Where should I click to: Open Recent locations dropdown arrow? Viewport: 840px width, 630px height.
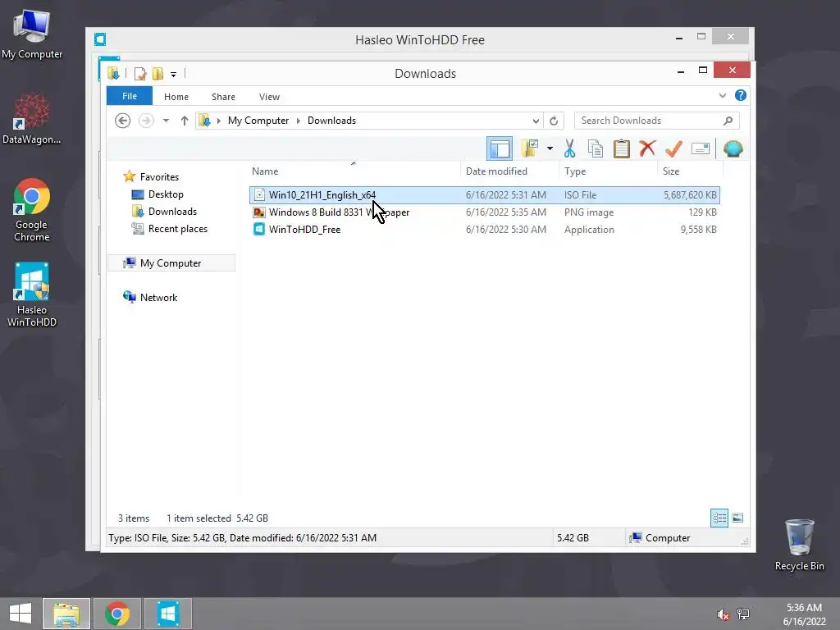tap(166, 121)
